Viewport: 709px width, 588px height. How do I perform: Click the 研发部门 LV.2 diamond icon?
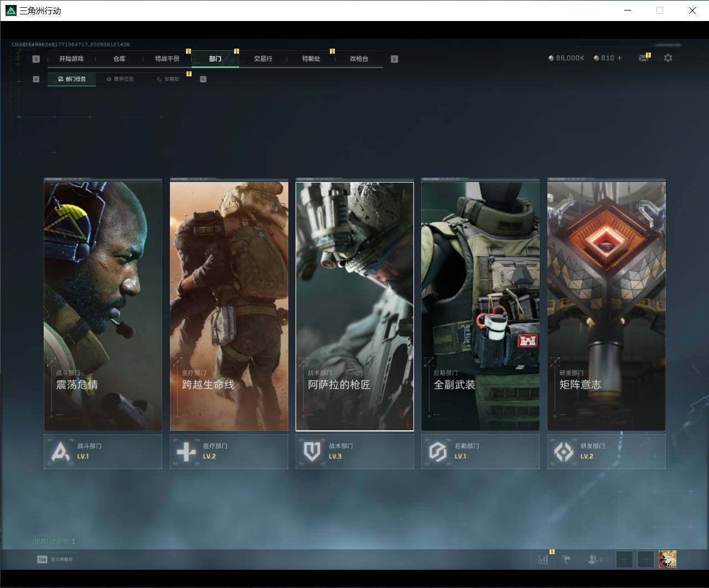click(563, 452)
